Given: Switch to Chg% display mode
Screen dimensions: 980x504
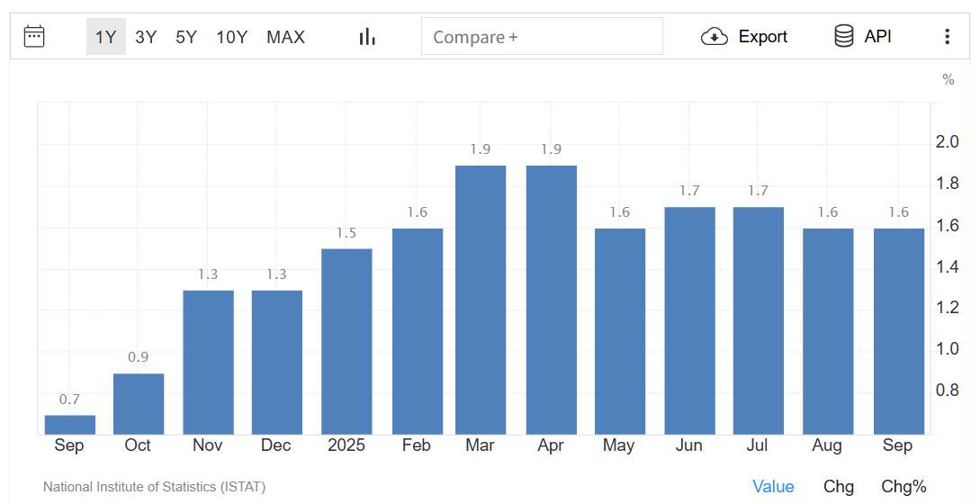Looking at the screenshot, I should [904, 487].
